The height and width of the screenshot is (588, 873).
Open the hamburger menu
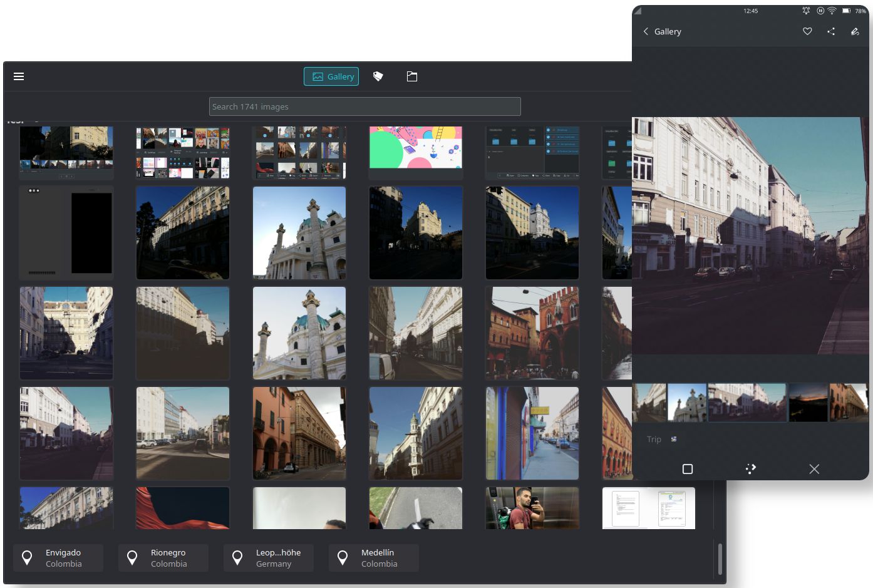click(19, 76)
